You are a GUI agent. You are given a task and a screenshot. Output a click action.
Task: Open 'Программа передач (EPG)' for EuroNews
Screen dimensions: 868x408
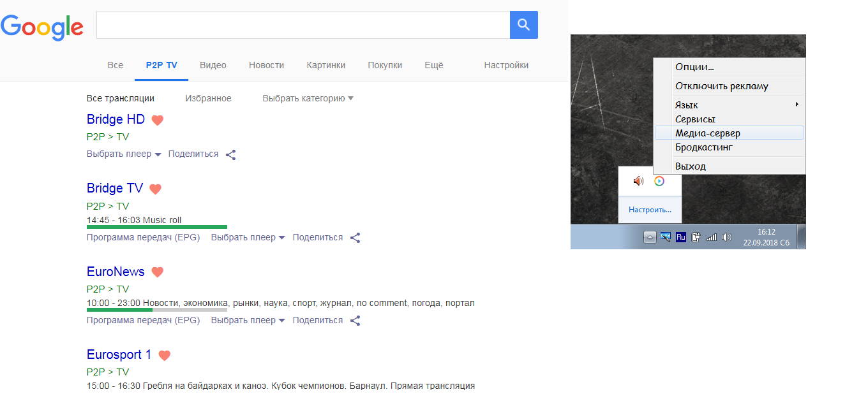tap(144, 321)
